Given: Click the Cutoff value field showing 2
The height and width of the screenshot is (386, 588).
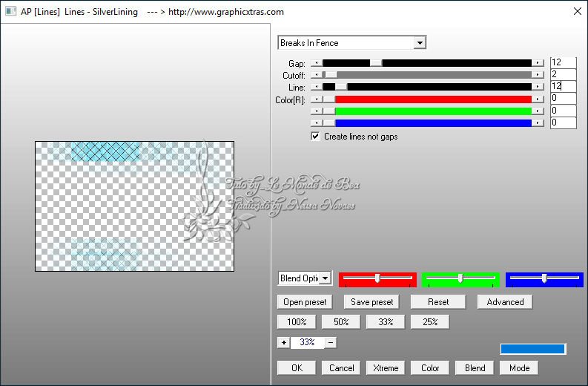Looking at the screenshot, I should [563, 74].
